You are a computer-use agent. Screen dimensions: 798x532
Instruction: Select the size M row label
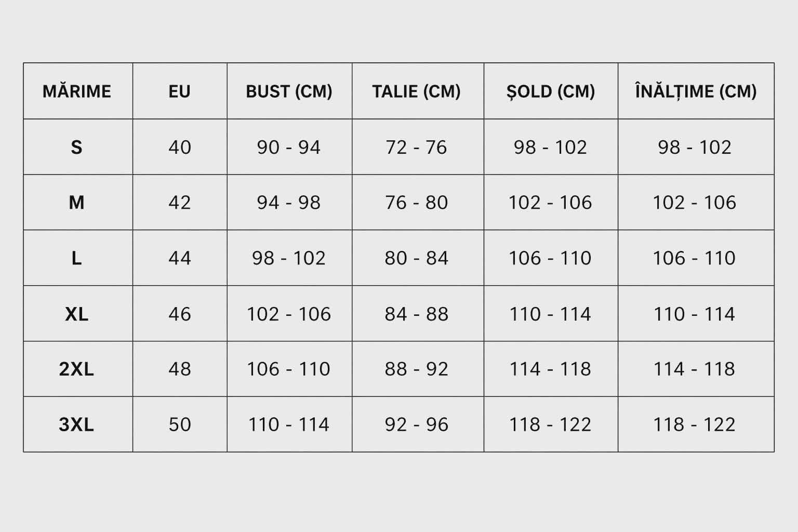pyautogui.click(x=77, y=203)
